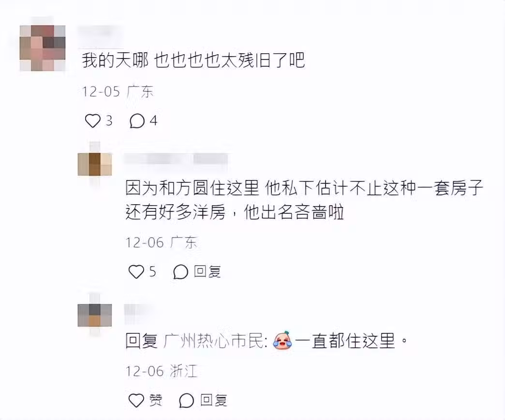
Task: Open avatar of the 方圆 commenter
Action: (x=95, y=164)
